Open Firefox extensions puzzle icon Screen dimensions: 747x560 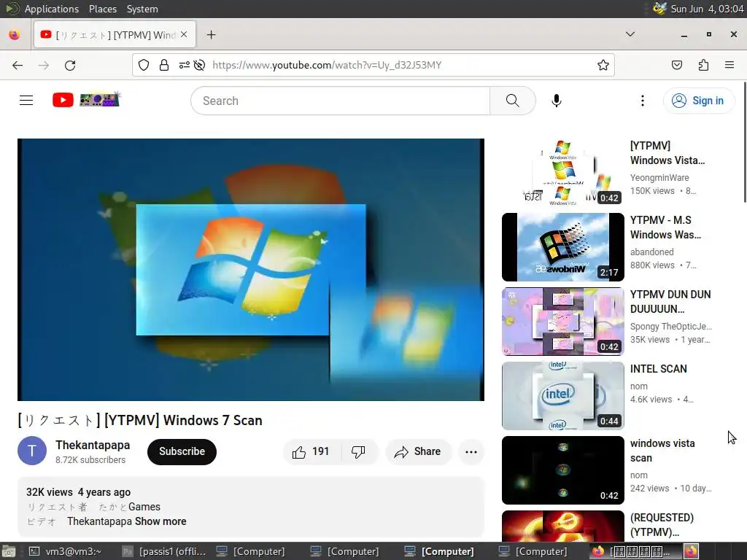pos(703,65)
